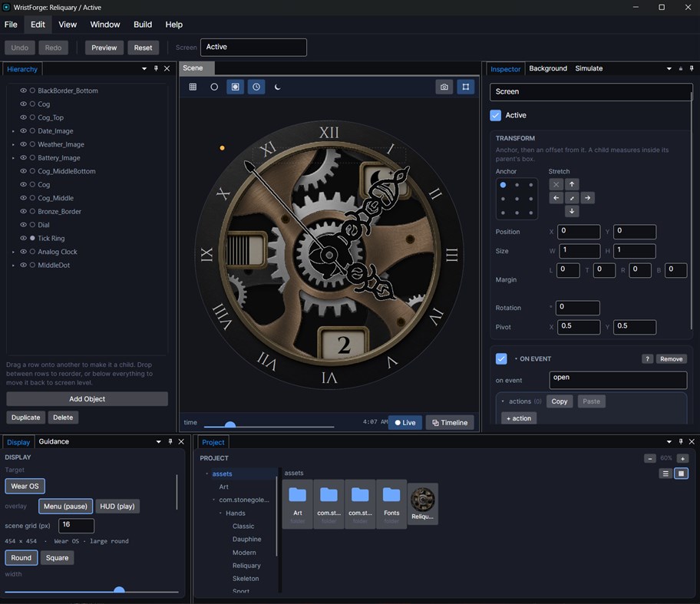700x604 pixels.
Task: Expand the Analog Clock hierarchy row
Action: 13,252
